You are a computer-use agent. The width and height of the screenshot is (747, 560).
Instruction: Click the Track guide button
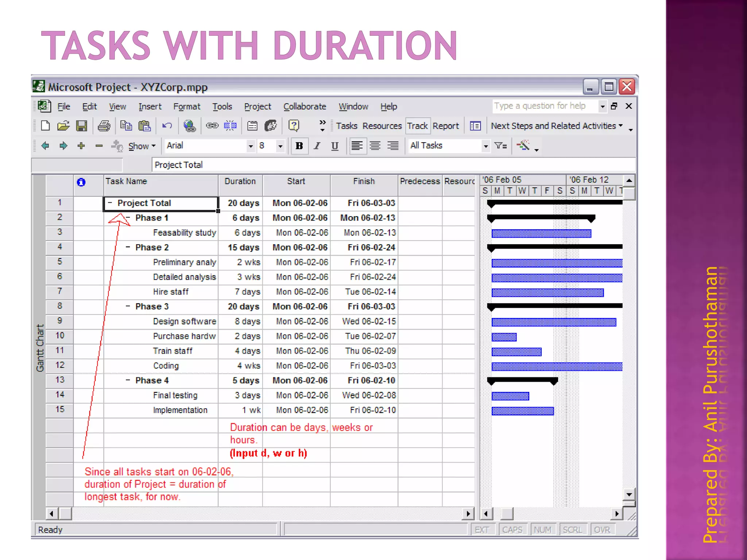pos(417,126)
